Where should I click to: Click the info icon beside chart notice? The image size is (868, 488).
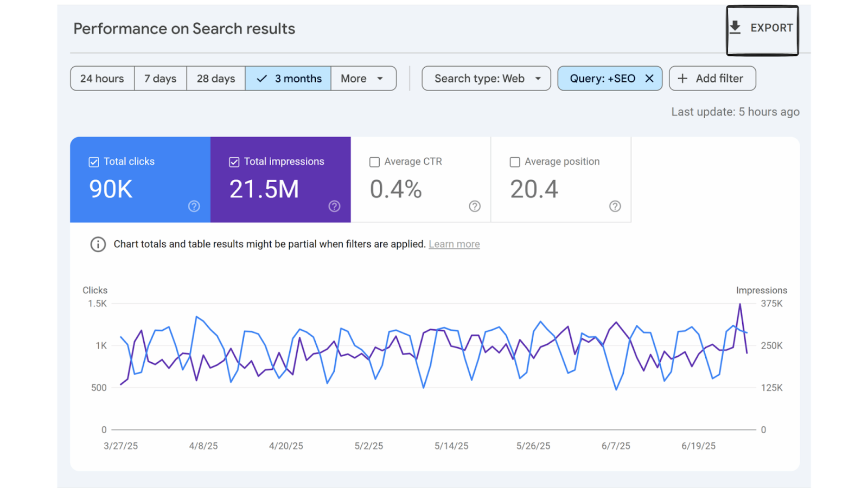[98, 245]
